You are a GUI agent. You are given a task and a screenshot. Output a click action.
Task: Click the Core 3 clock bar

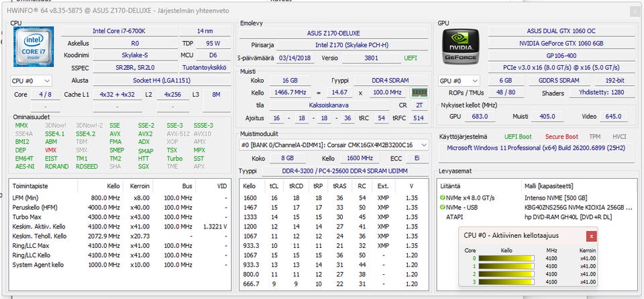click(x=508, y=282)
